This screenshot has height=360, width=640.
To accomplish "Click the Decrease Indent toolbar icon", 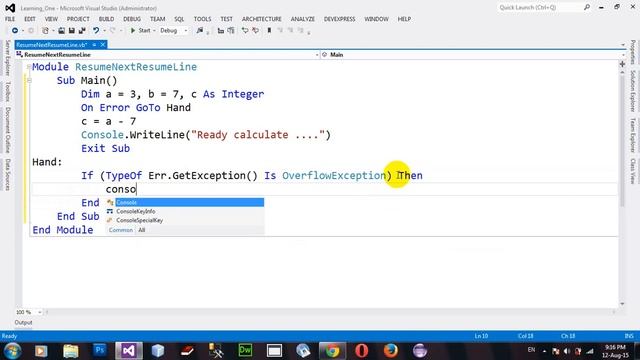I will (x=220, y=31).
